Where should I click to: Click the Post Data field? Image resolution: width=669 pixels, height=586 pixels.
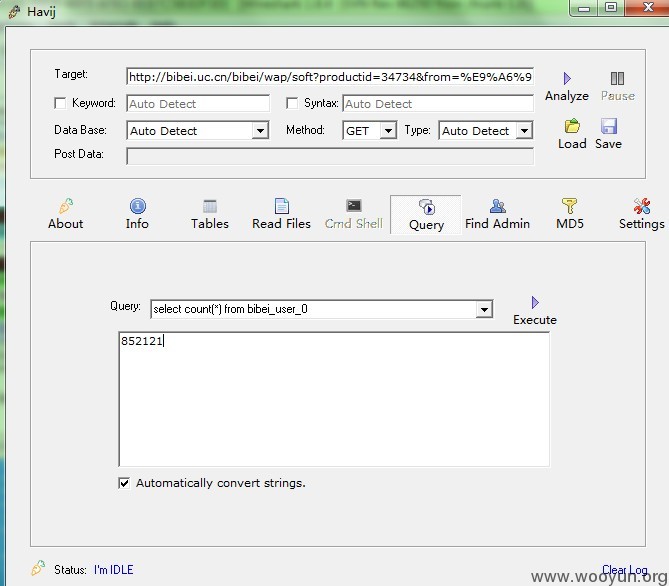click(330, 156)
